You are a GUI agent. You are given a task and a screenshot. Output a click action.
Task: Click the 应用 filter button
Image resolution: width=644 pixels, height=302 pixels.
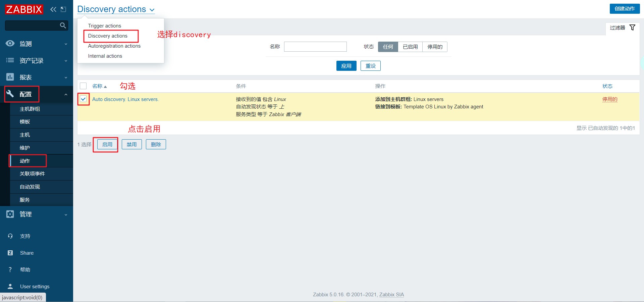[x=346, y=66]
